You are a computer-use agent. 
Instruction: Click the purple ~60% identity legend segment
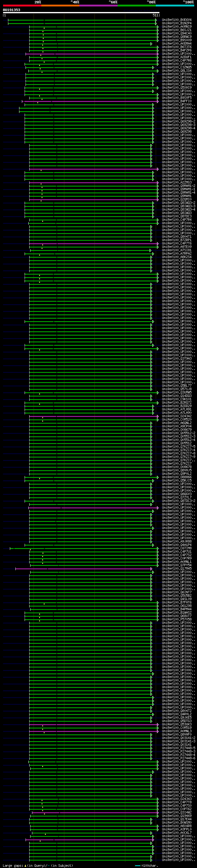point(98,6)
